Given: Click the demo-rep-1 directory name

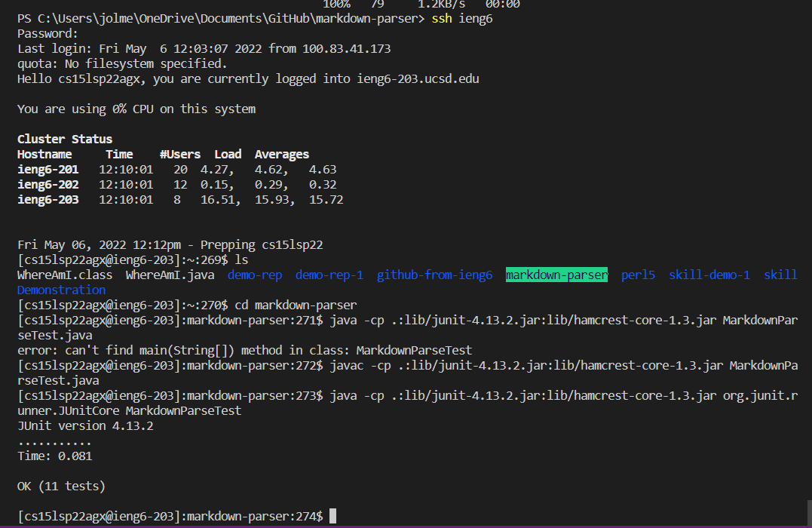Looking at the screenshot, I should click(329, 275).
